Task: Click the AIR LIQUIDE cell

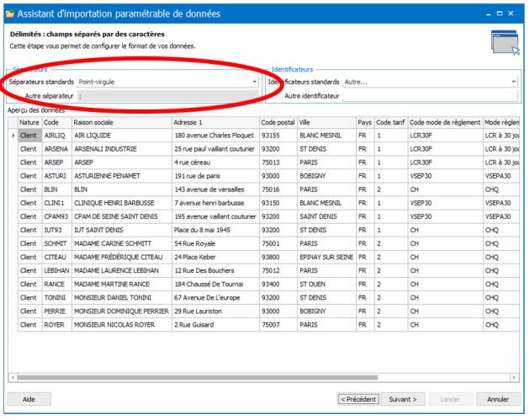Action: pos(122,136)
